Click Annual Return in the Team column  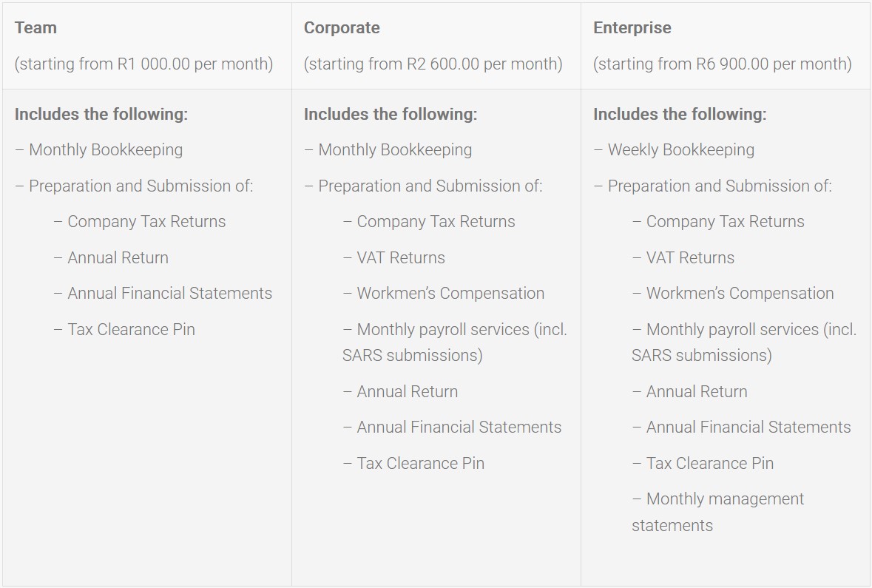[118, 258]
